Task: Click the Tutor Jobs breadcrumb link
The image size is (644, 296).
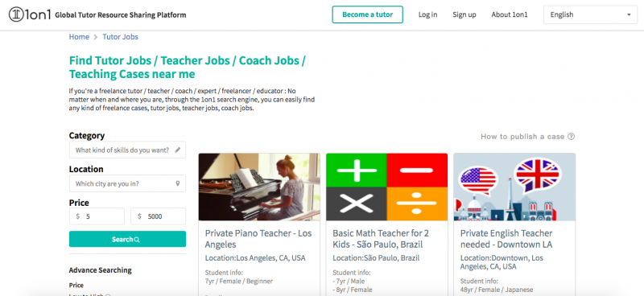Action: 120,37
